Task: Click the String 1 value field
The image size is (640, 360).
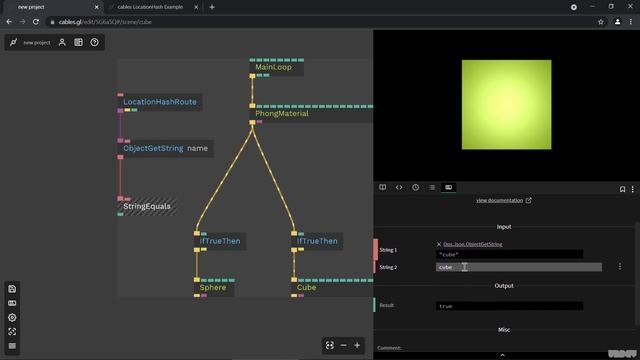Action: (x=509, y=254)
